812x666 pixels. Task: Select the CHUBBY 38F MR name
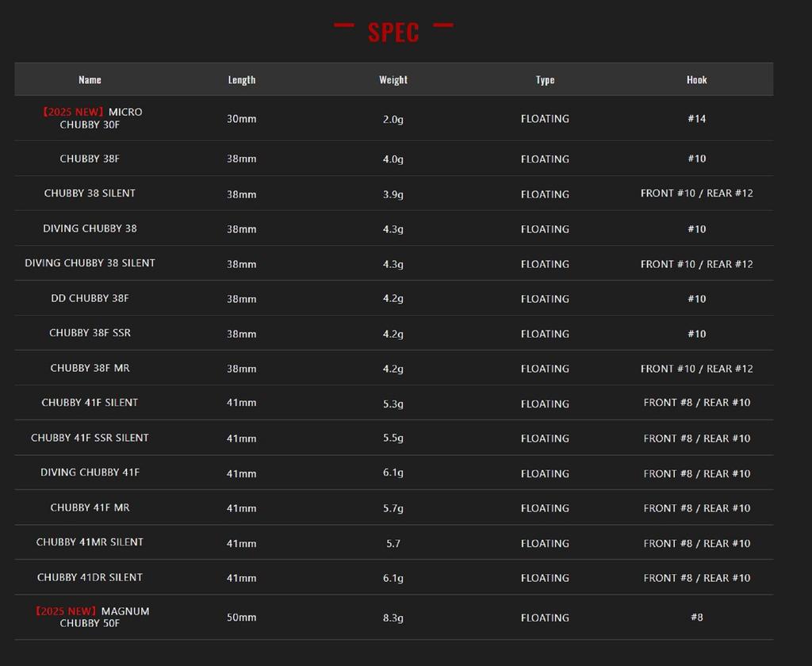pos(90,368)
